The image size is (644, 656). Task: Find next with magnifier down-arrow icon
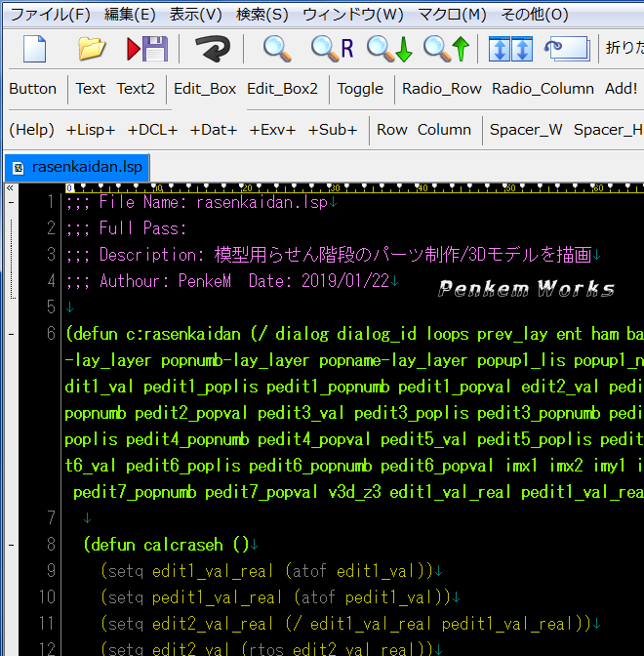[x=389, y=49]
